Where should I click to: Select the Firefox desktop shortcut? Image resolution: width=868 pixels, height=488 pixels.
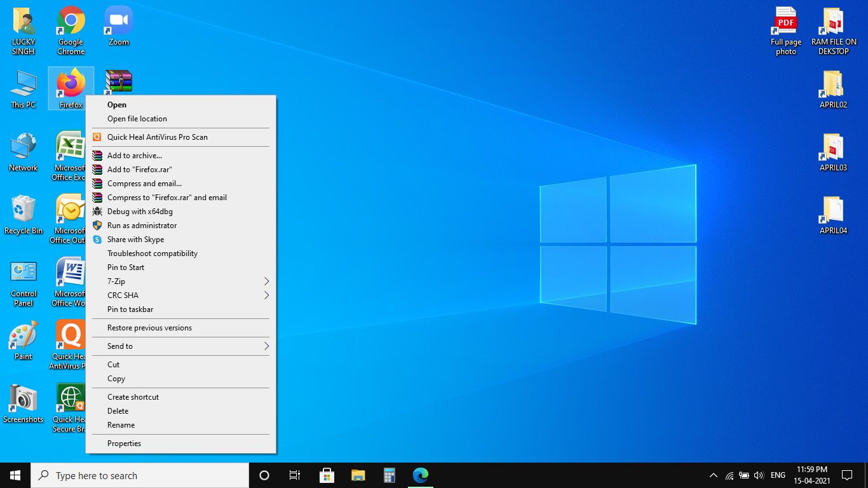pyautogui.click(x=71, y=88)
